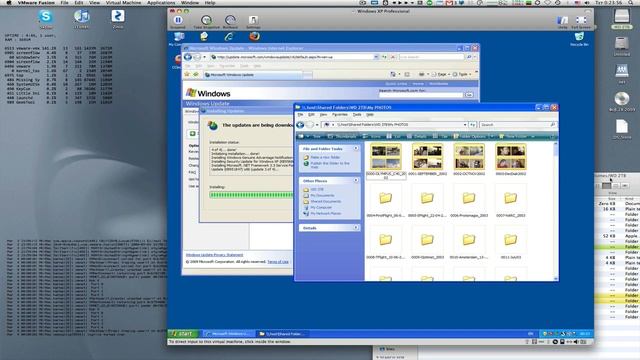The height and width of the screenshot is (360, 640).
Task: Collapse the File and Folder Tasks panel
Action: click(x=356, y=149)
